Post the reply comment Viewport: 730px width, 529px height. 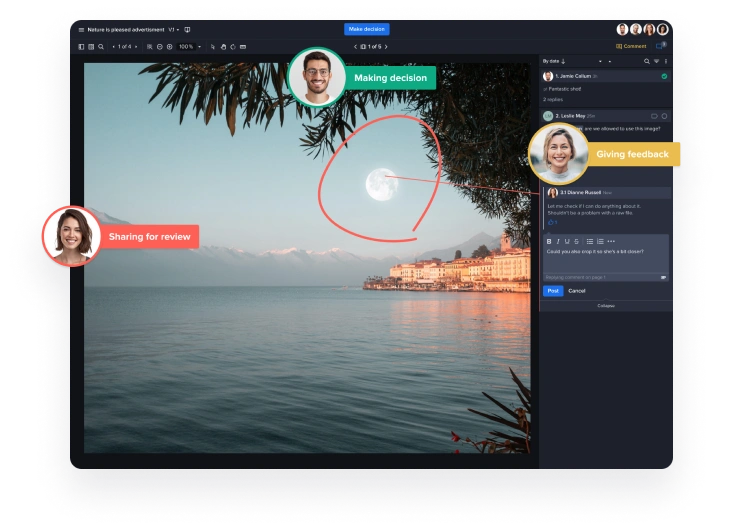tap(553, 291)
